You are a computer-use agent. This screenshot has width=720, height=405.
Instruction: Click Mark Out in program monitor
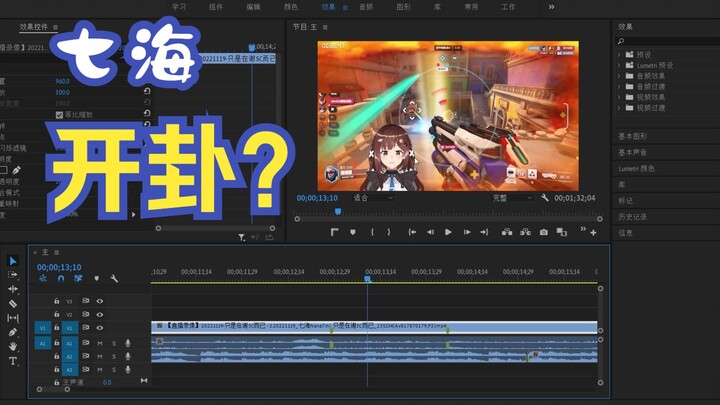coord(389,232)
